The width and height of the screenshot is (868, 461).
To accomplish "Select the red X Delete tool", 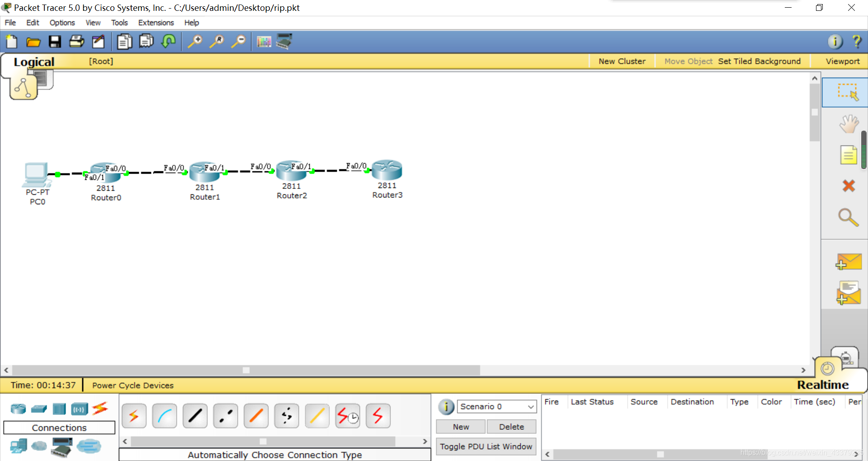I will tap(849, 186).
